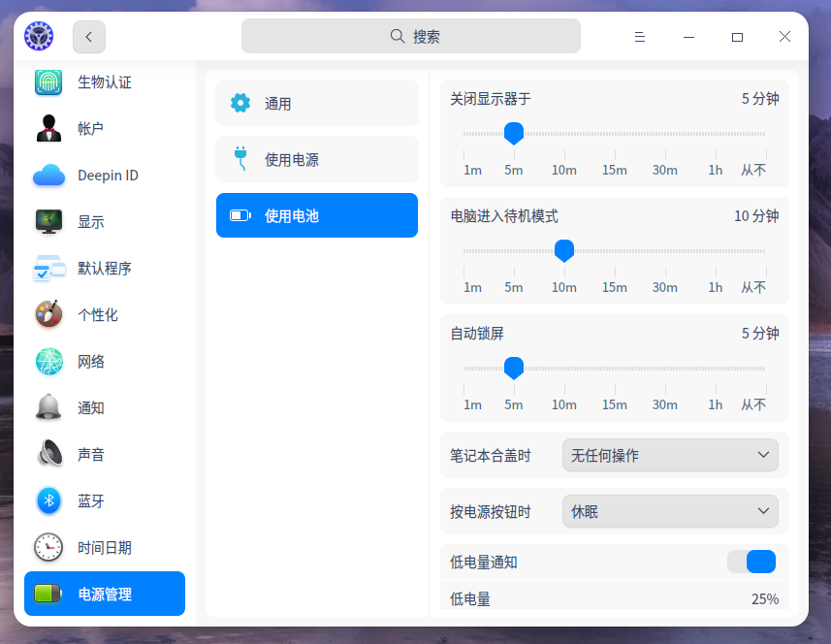Image resolution: width=831 pixels, height=644 pixels.
Task: Open the Deepin ID cloud icon
Action: pos(48,175)
